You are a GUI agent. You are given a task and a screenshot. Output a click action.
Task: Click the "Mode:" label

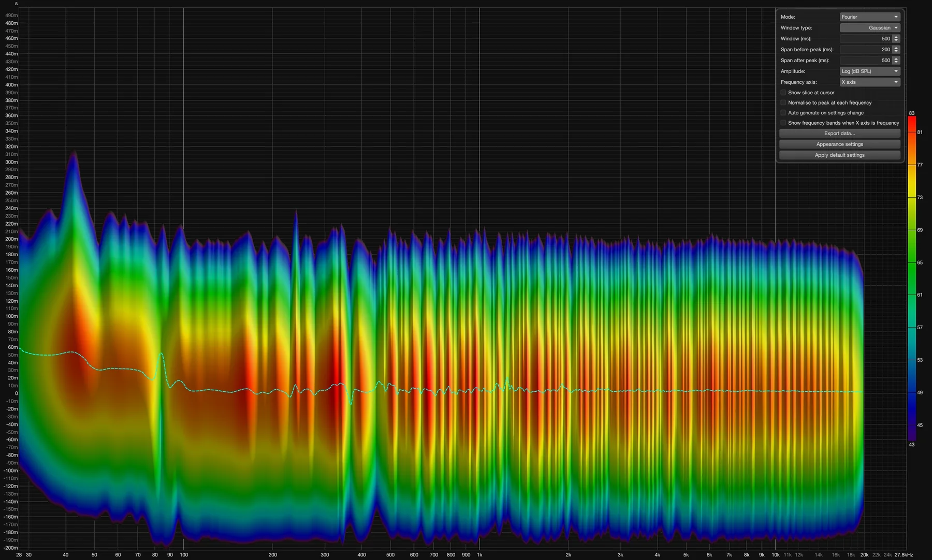coord(788,17)
